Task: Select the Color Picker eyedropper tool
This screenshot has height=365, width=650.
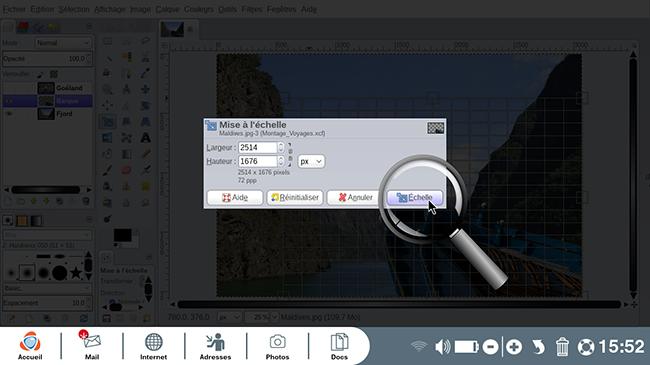Action: [x=146, y=73]
